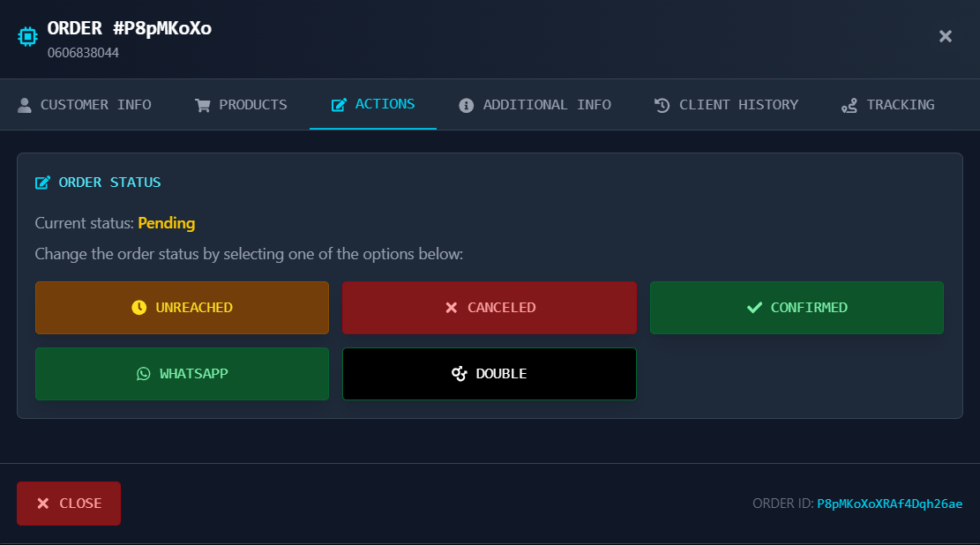980x545 pixels.
Task: Click the order ID value P8pMKoXoXRAf4Dqh26ae
Action: coord(889,504)
